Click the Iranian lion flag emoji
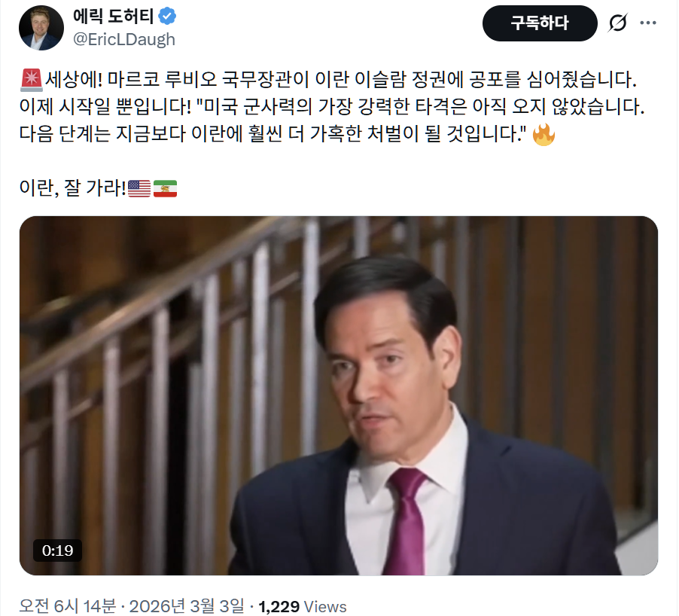Viewport: 679px width, 616px height. coord(165,188)
